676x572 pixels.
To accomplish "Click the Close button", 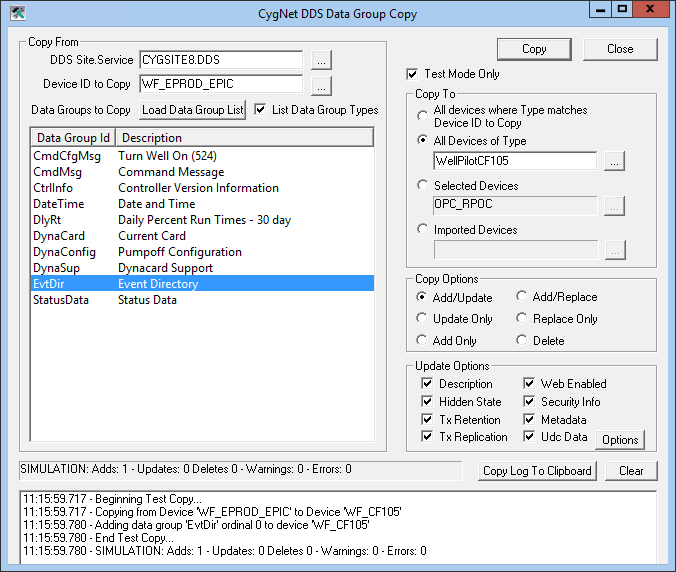I will point(620,49).
